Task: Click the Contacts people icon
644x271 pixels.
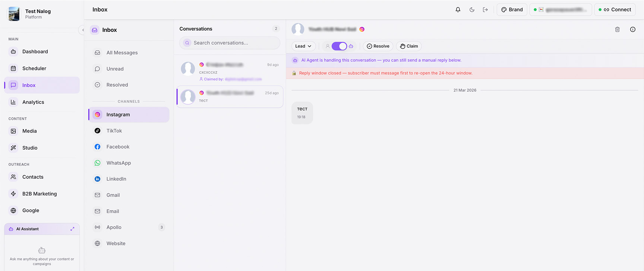Action: pos(13,177)
